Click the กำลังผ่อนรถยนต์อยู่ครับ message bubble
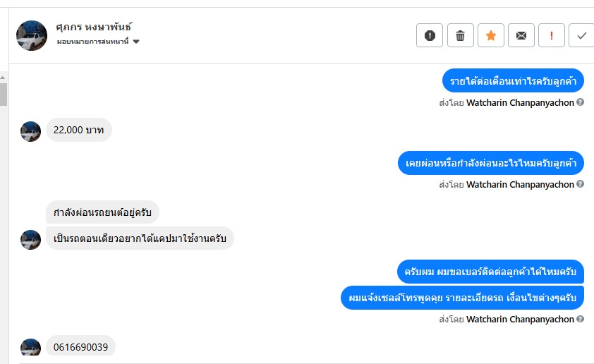This screenshot has width=594, height=364. pos(103,212)
